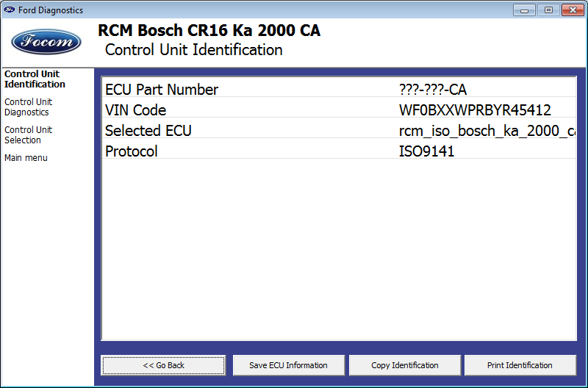Select the VIN Code row label
The width and height of the screenshot is (588, 388).
pos(136,110)
